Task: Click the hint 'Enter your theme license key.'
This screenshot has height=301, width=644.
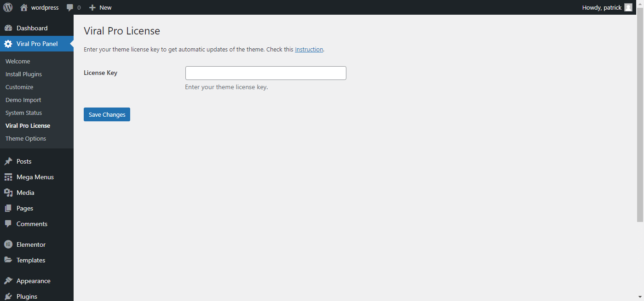Action: [226, 87]
